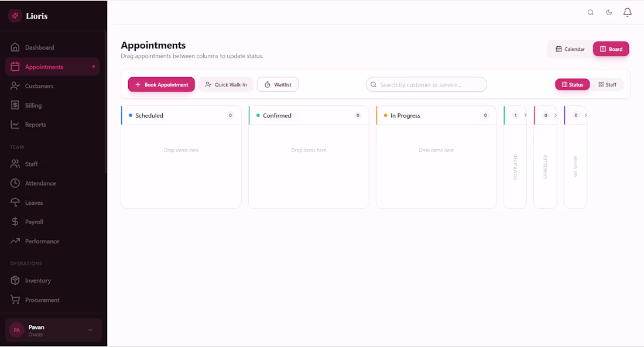Group the board by Staff
The image size is (644, 347).
tap(608, 85)
